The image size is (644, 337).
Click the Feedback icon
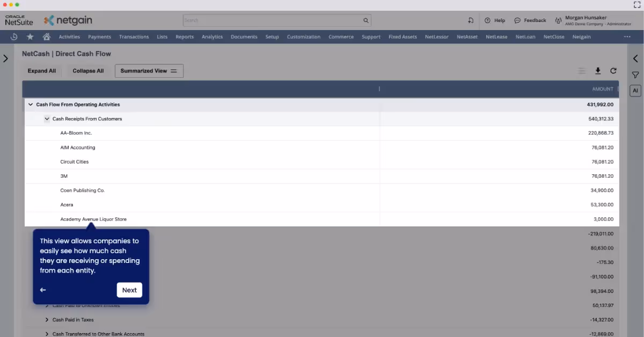(x=517, y=20)
